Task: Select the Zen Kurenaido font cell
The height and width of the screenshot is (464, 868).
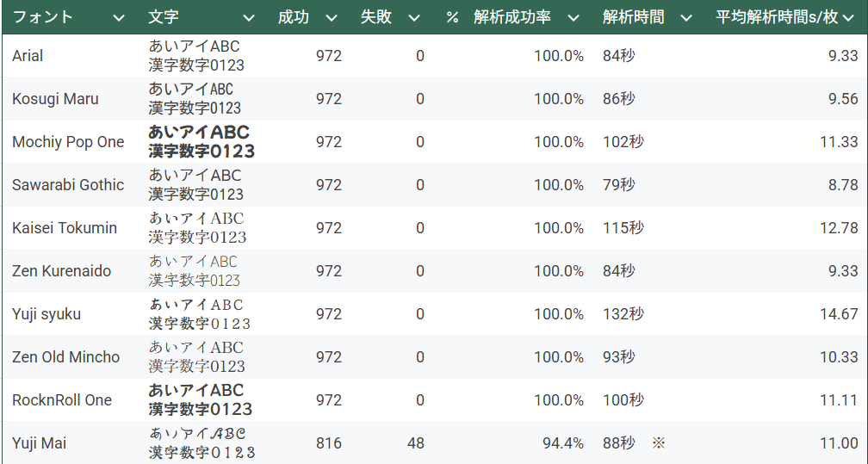Action: (61, 271)
